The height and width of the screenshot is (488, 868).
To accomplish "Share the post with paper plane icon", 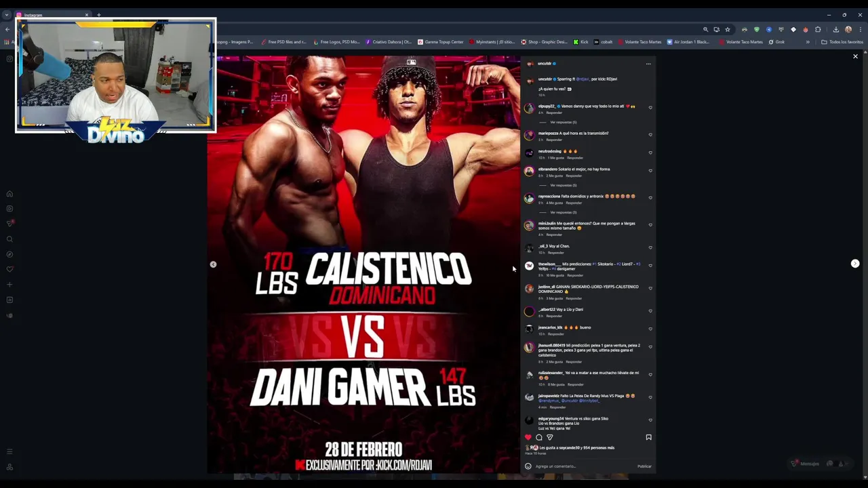I will pyautogui.click(x=550, y=437).
